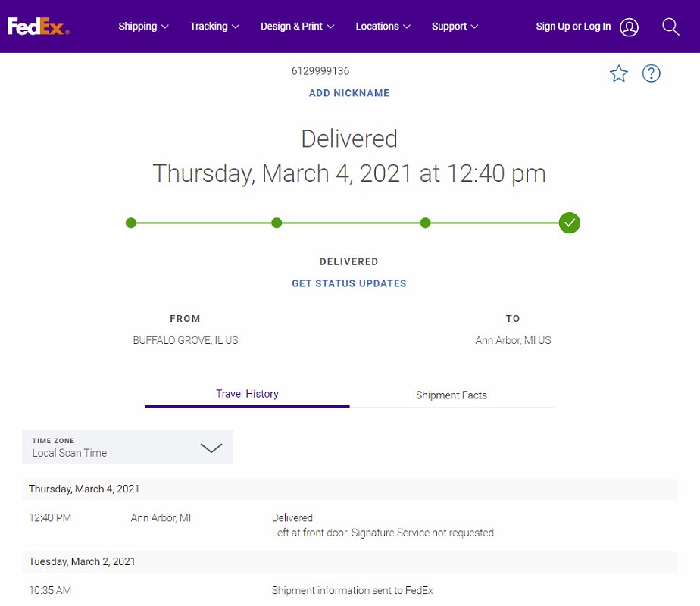700x606 pixels.
Task: Open the Support menu
Action: [x=455, y=27]
